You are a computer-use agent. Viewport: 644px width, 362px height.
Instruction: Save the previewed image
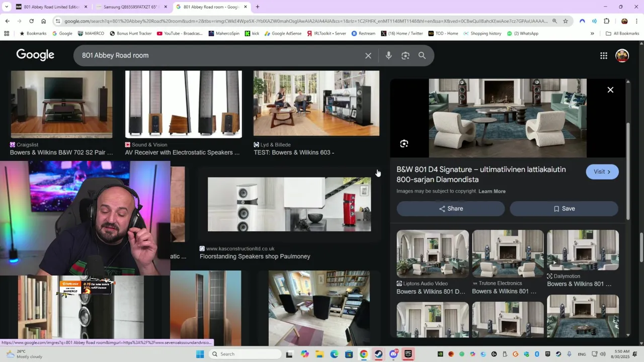[x=564, y=209]
